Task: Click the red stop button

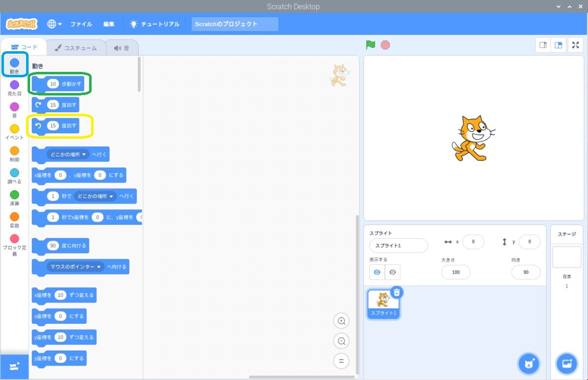Action: (385, 45)
